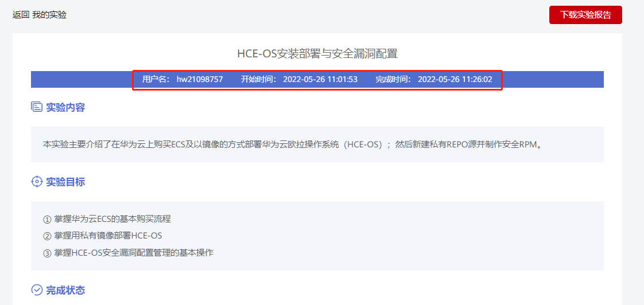Click the 开始时间 label in blue bar
The width and height of the screenshot is (644, 305).
[x=259, y=79]
